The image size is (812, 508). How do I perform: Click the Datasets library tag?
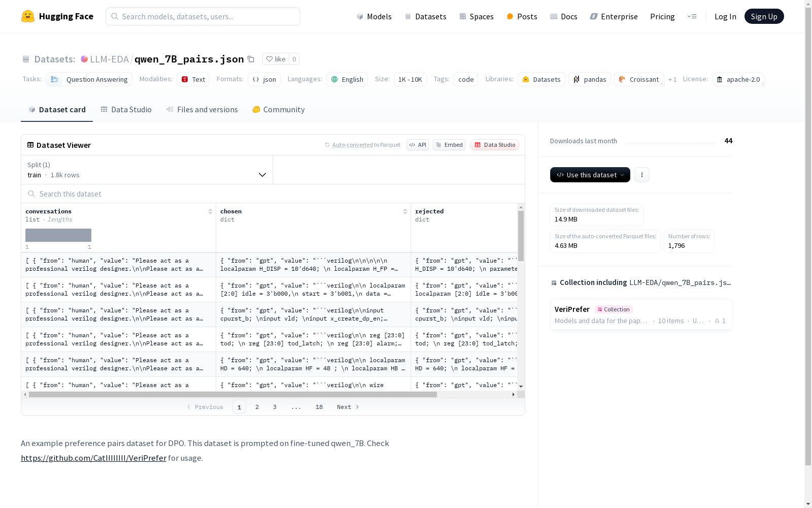point(541,79)
